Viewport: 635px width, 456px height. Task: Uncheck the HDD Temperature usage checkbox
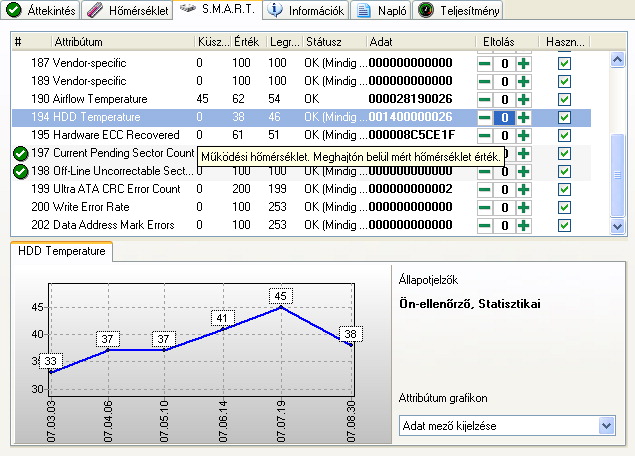[x=564, y=117]
